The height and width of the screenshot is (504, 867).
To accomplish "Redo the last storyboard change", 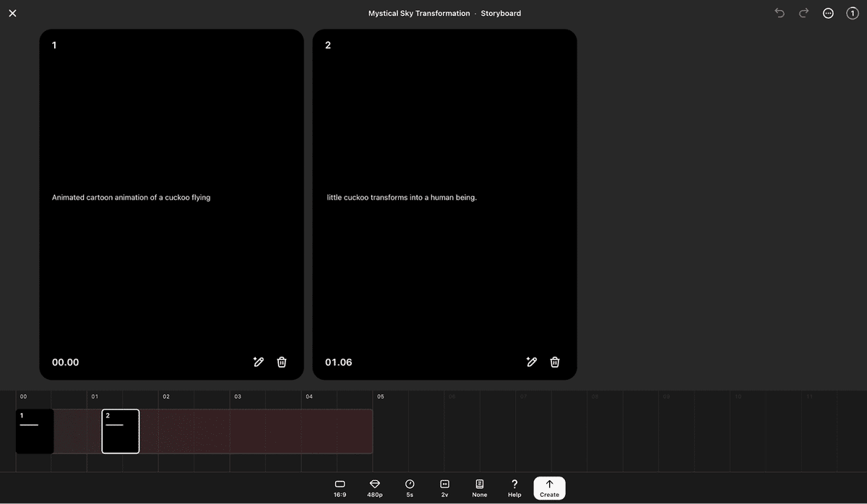I will (803, 13).
